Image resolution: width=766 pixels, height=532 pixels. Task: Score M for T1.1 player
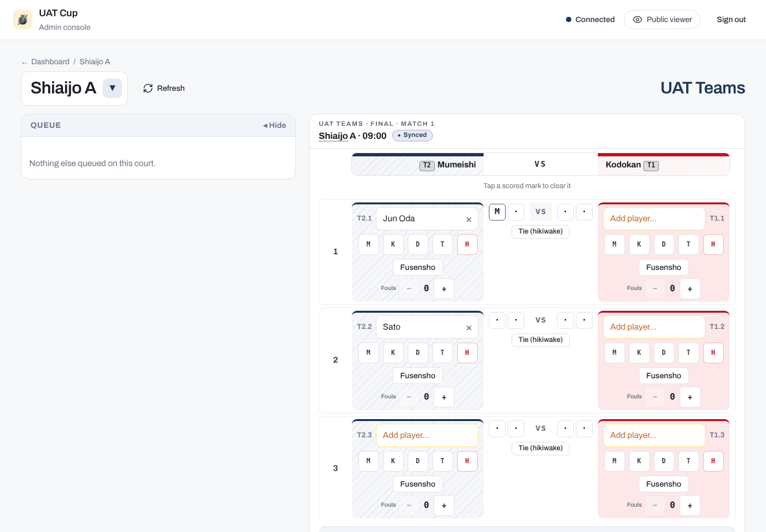(615, 245)
